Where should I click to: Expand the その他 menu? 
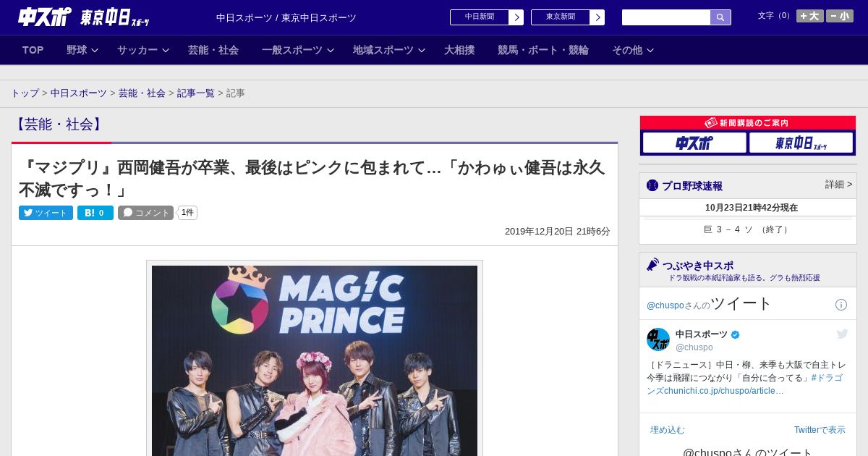633,50
